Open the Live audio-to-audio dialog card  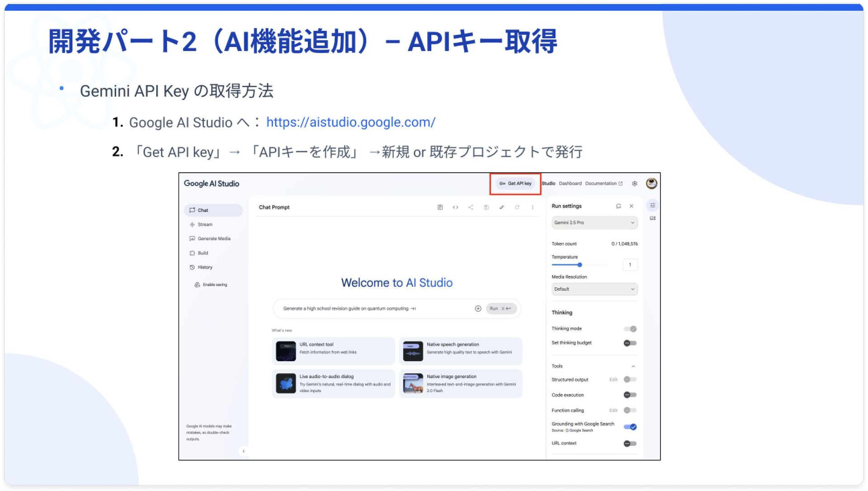(x=333, y=383)
